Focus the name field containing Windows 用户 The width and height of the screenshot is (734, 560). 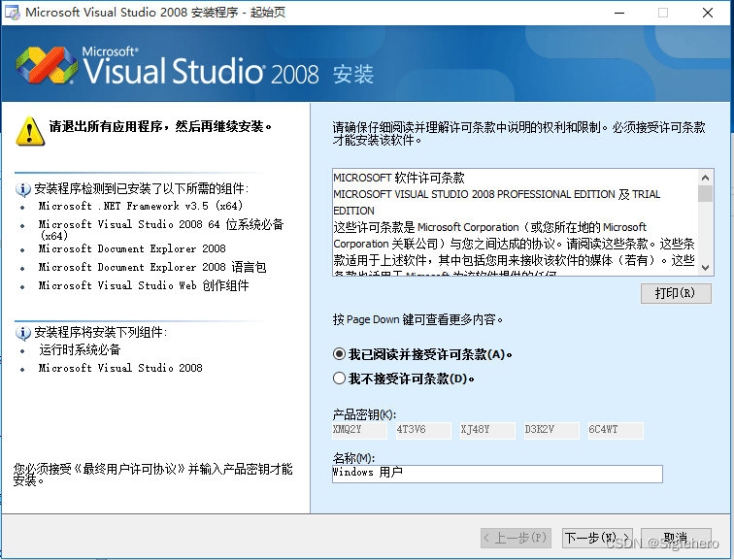(x=496, y=474)
